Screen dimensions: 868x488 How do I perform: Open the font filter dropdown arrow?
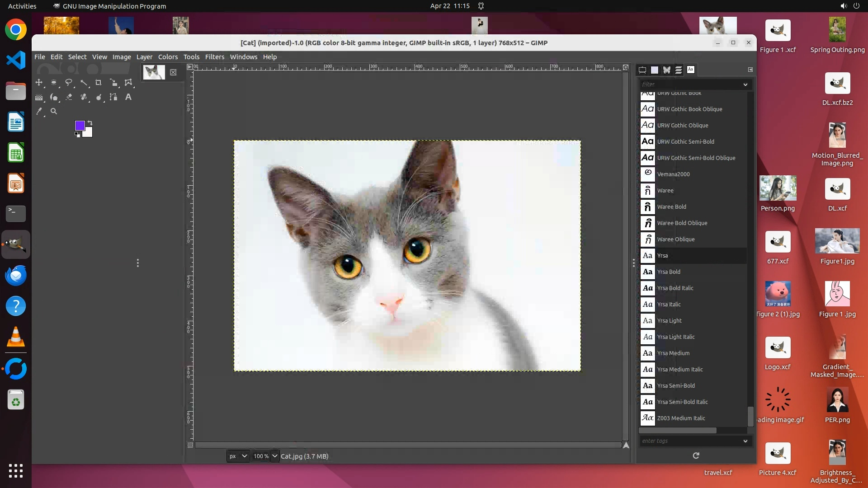pos(745,84)
